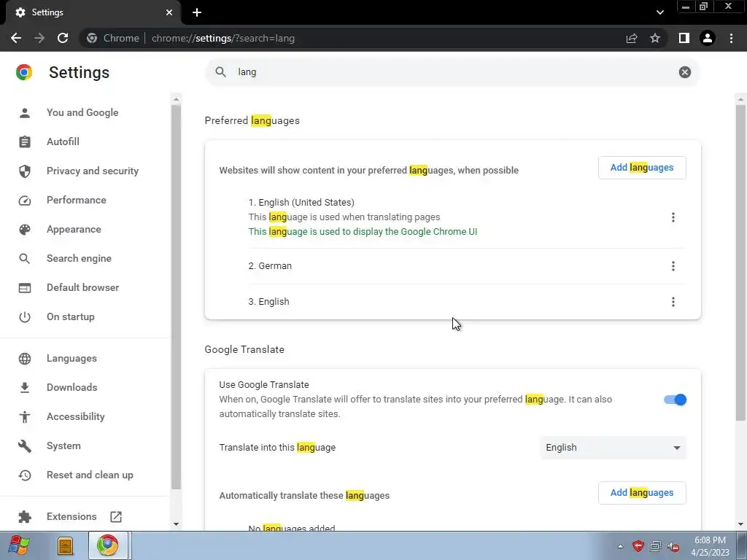Click the magnifier icon in settings search
This screenshot has height=560, width=747.
[220, 72]
